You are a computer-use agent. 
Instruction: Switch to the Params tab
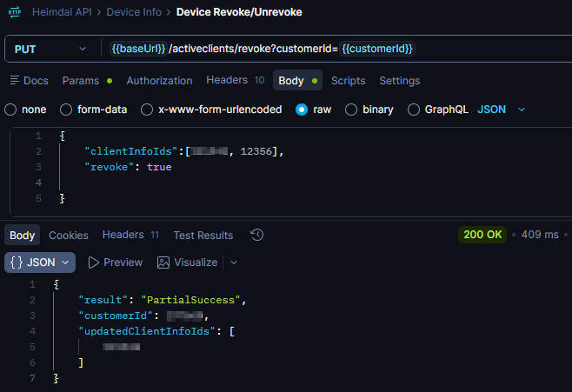tap(87, 81)
